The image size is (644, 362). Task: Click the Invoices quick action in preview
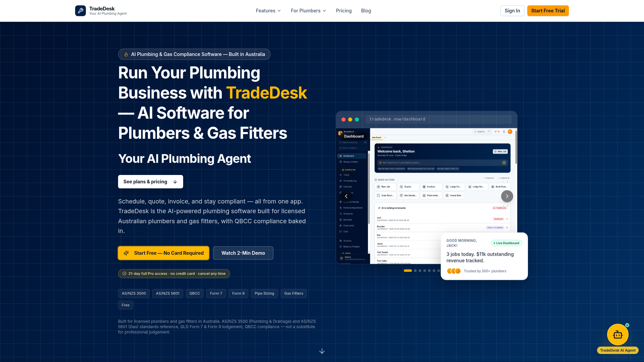pos(431,187)
